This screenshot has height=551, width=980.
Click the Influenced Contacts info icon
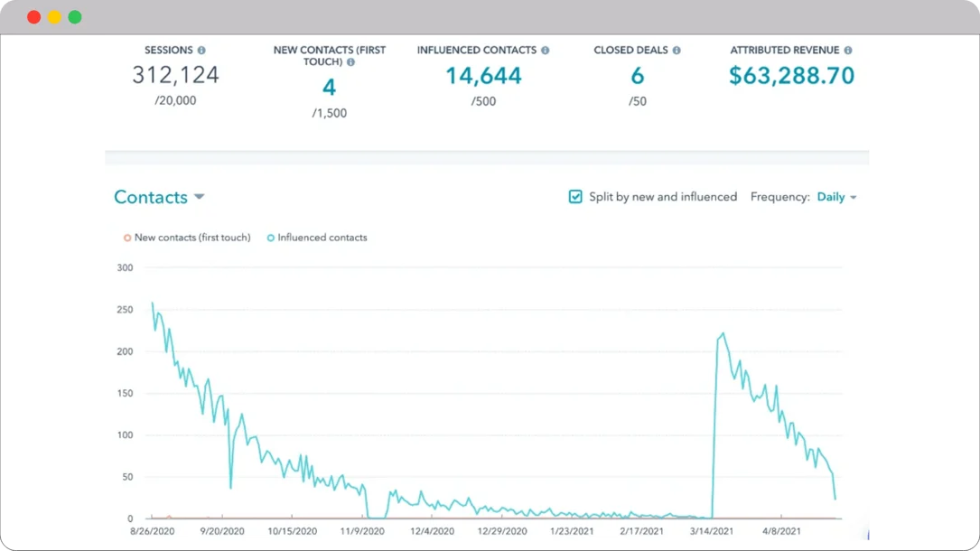[543, 51]
